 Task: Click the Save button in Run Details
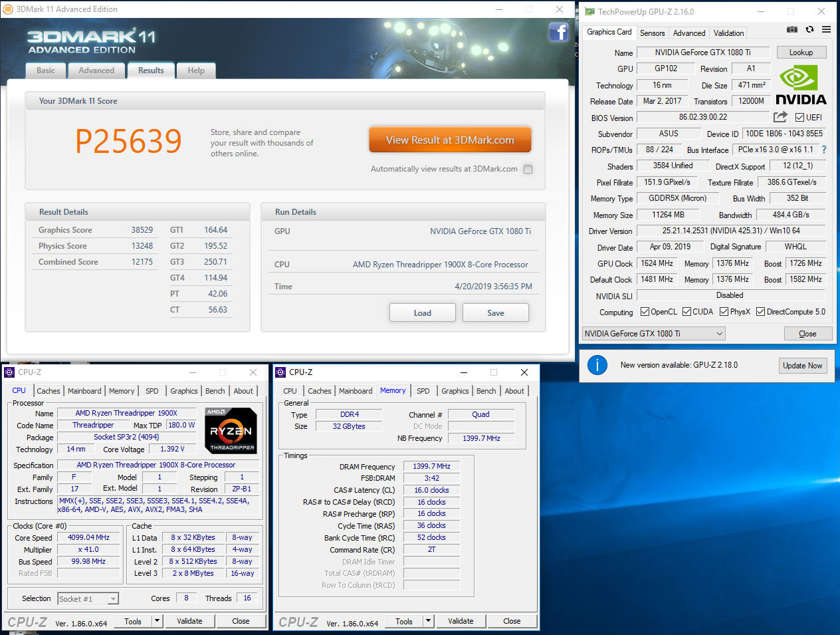tap(496, 313)
